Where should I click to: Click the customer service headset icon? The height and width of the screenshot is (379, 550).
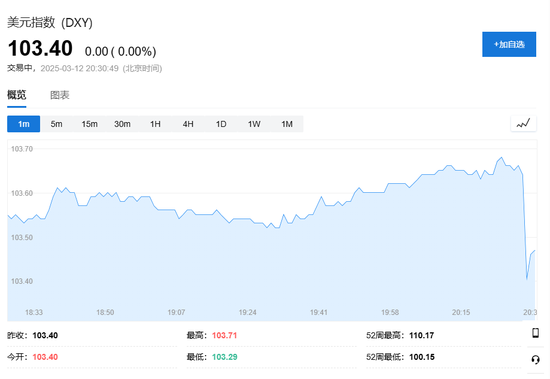[535, 359]
